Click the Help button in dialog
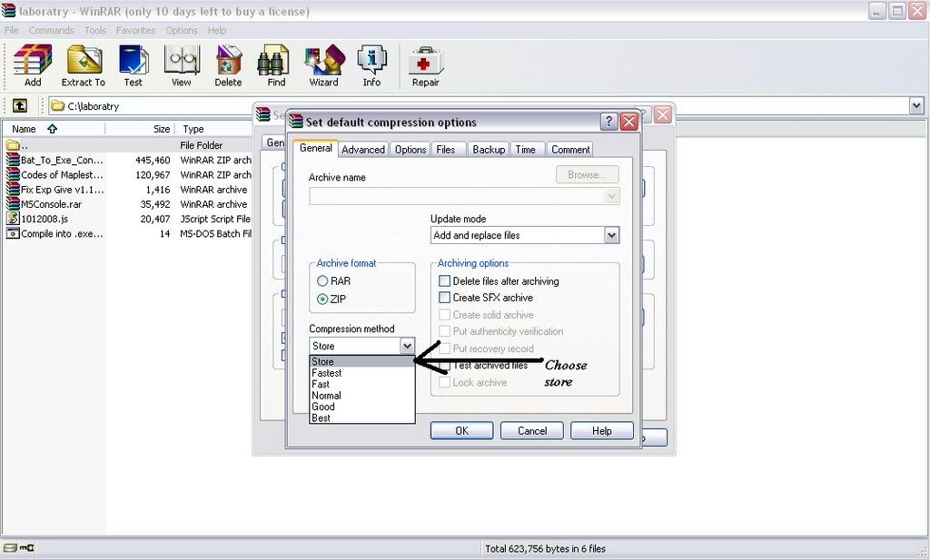 (601, 431)
